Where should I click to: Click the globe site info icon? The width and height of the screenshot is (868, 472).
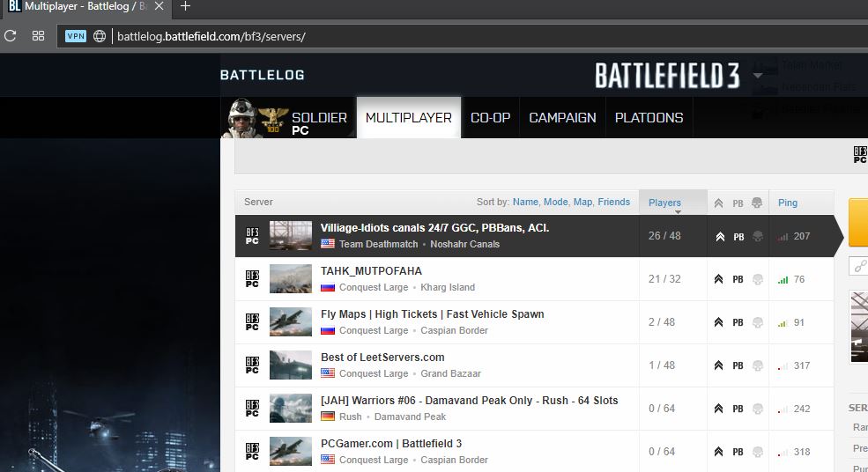tap(100, 36)
